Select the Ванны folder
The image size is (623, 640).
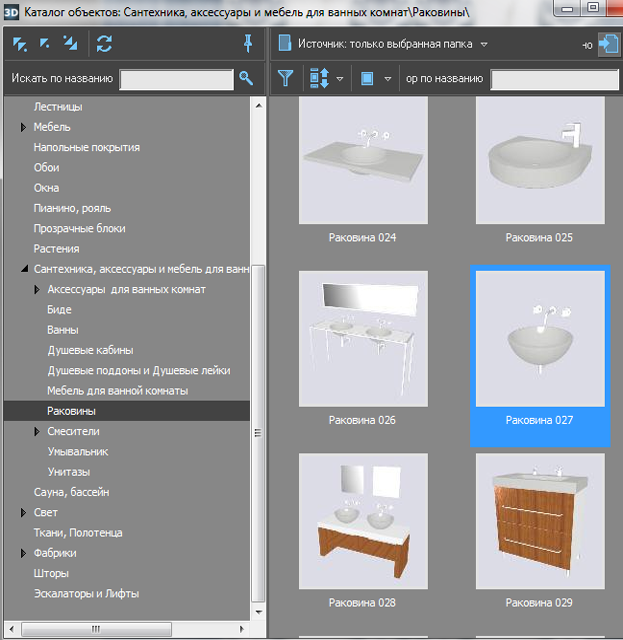63,330
